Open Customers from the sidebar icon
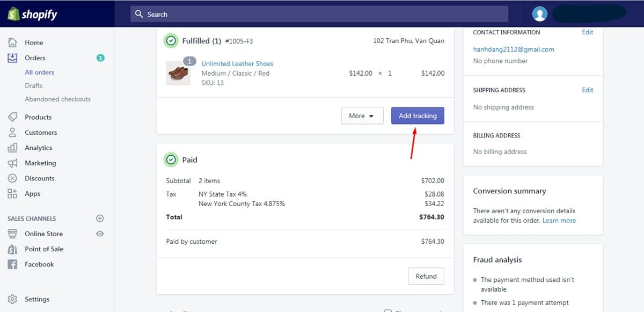This screenshot has width=644, height=312. [13, 132]
